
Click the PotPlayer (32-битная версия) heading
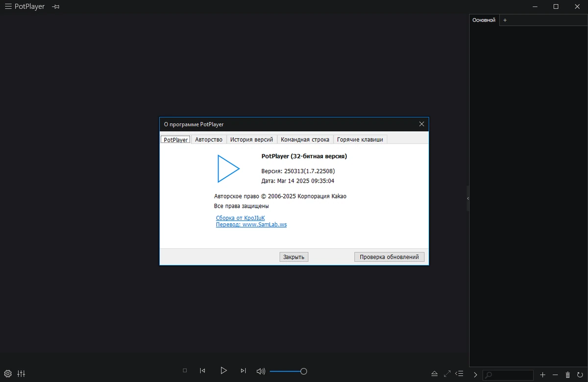(304, 156)
